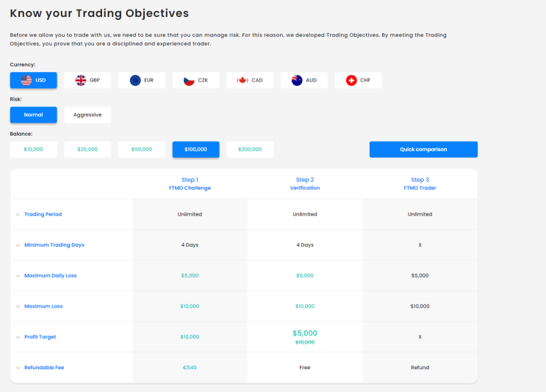Viewport: 546px width, 392px height.
Task: Click the Australian flag icon on AUD
Action: tap(297, 80)
